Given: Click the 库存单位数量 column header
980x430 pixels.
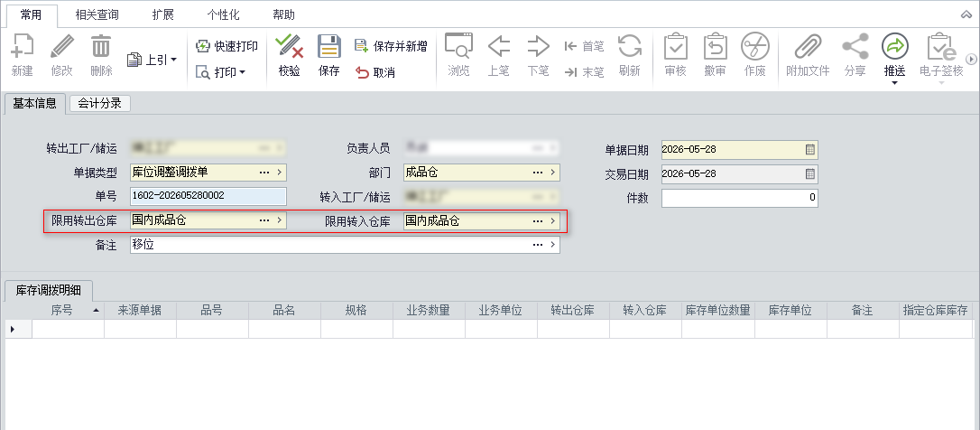Looking at the screenshot, I should pyautogui.click(x=718, y=311).
